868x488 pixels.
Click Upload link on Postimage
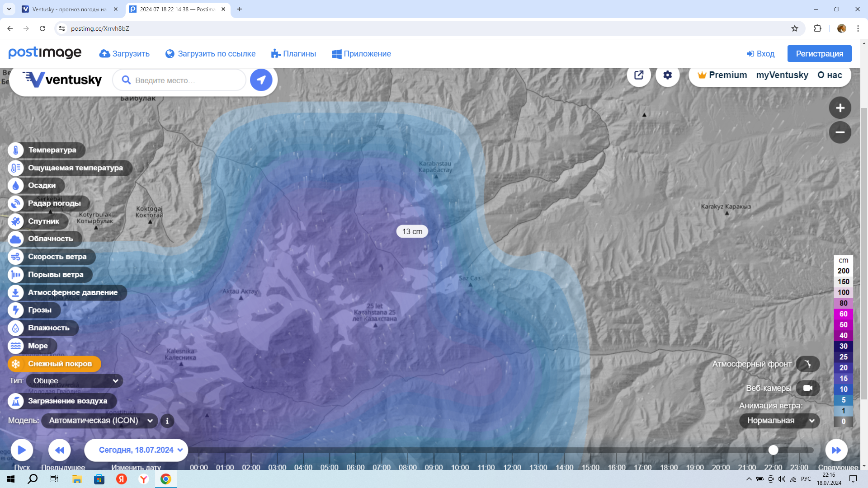pyautogui.click(x=124, y=54)
